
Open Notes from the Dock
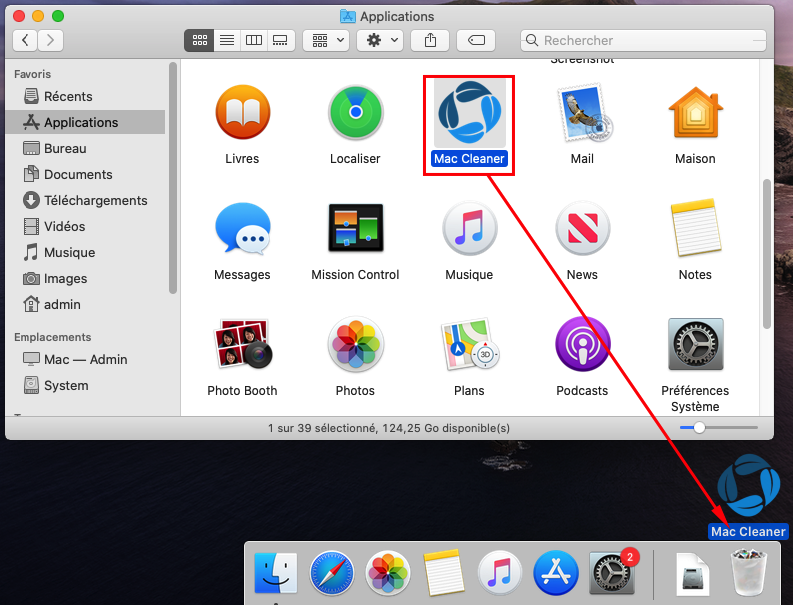tap(444, 573)
